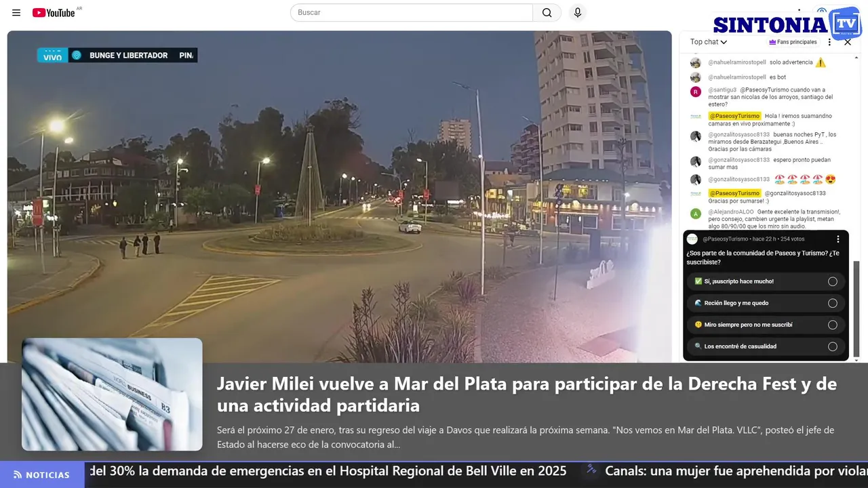The height and width of the screenshot is (488, 868).
Task: Click avatar beside 'solo advertencia' message
Action: (696, 62)
